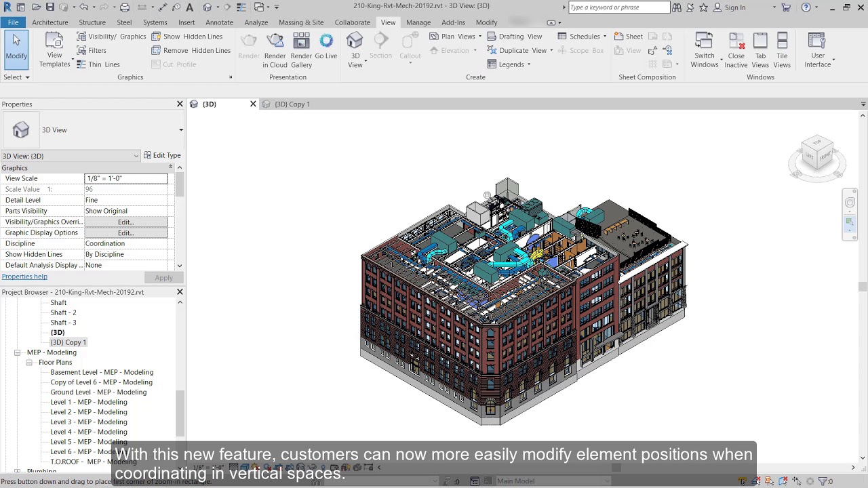Select {3D} Copy 1 in browser
Viewport: 868px width, 488px height.
(x=68, y=342)
